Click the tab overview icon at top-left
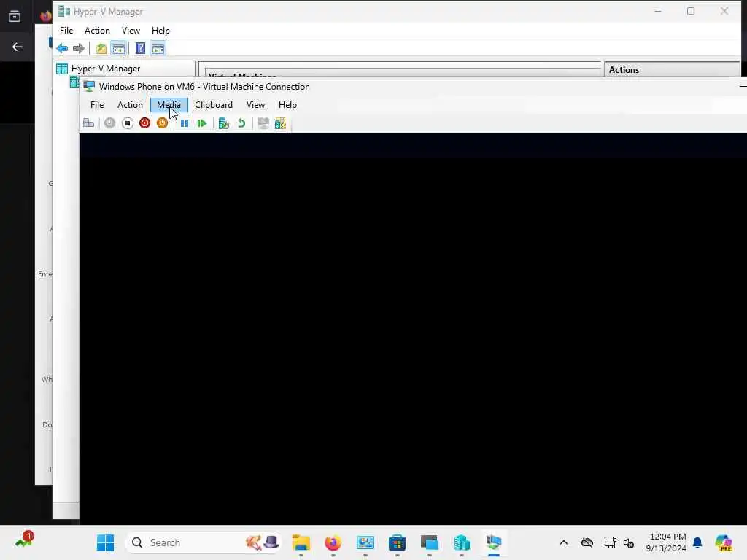This screenshot has width=747, height=560. [x=15, y=16]
